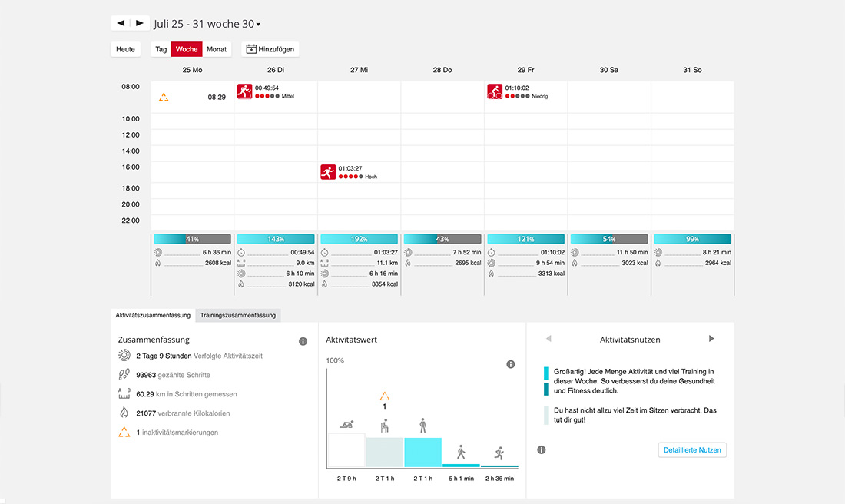Click the inactivity triangle above sitting bar

pyautogui.click(x=385, y=396)
